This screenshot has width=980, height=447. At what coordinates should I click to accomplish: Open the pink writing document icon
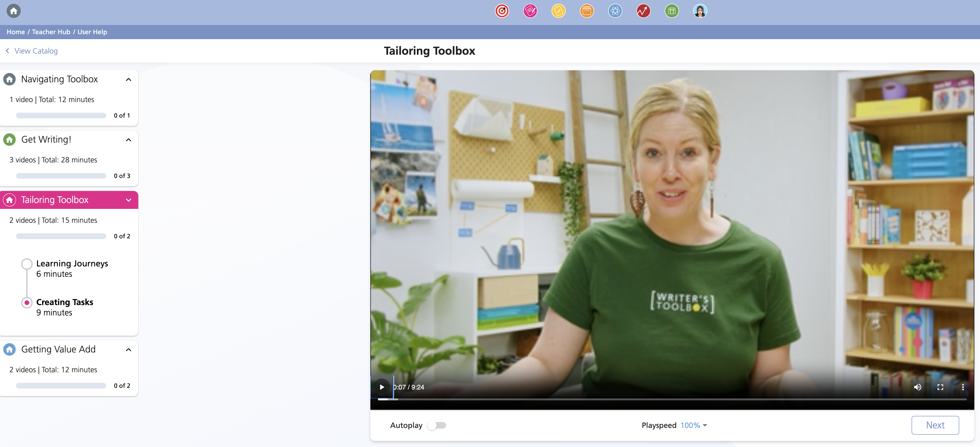[530, 11]
